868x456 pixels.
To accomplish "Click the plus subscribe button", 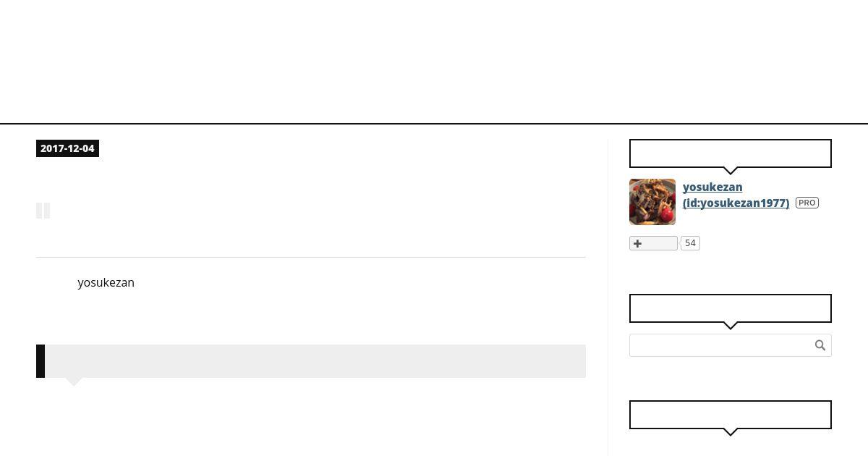I will coord(653,243).
